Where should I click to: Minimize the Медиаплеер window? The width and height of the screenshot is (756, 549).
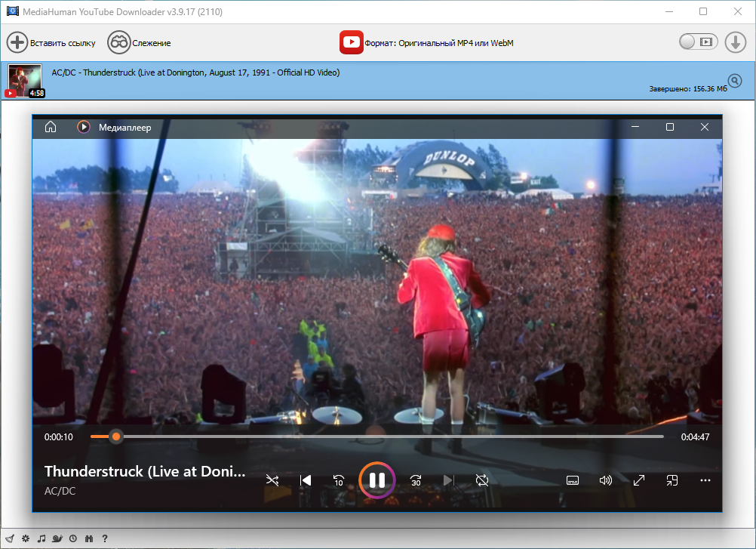[x=635, y=127]
